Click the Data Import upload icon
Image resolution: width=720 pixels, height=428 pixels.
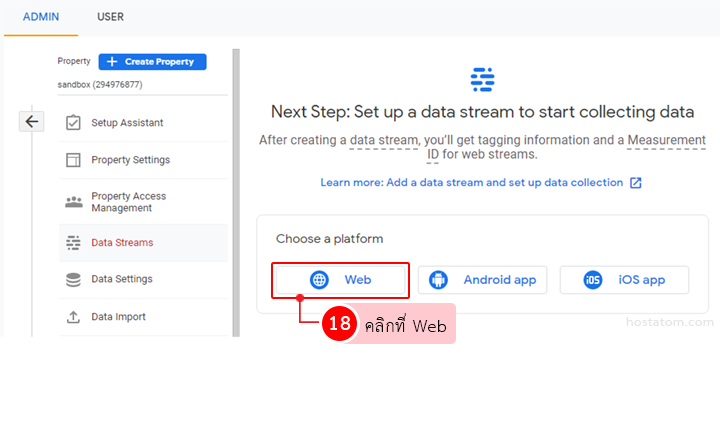[73, 317]
